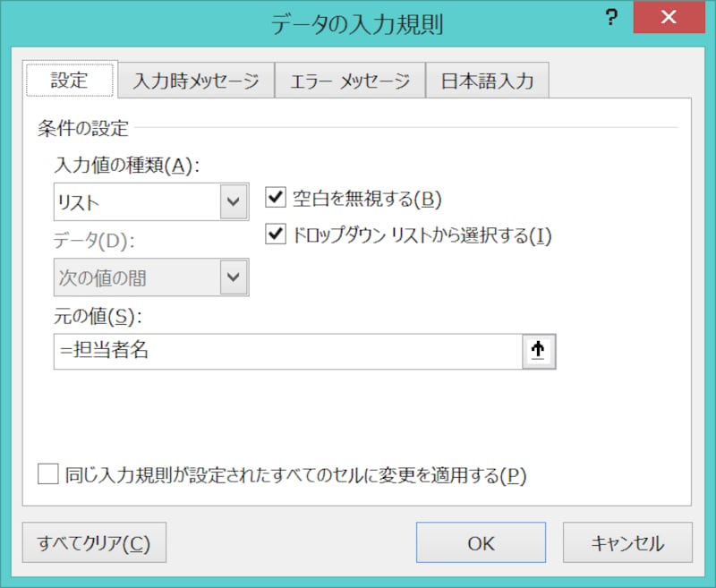Open the エラー メッセージ tab
This screenshot has height=588, width=716.
tap(349, 80)
